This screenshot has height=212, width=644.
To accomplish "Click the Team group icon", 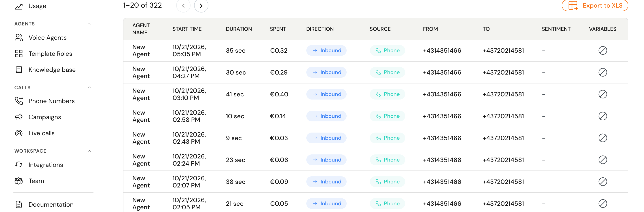I will 19,181.
